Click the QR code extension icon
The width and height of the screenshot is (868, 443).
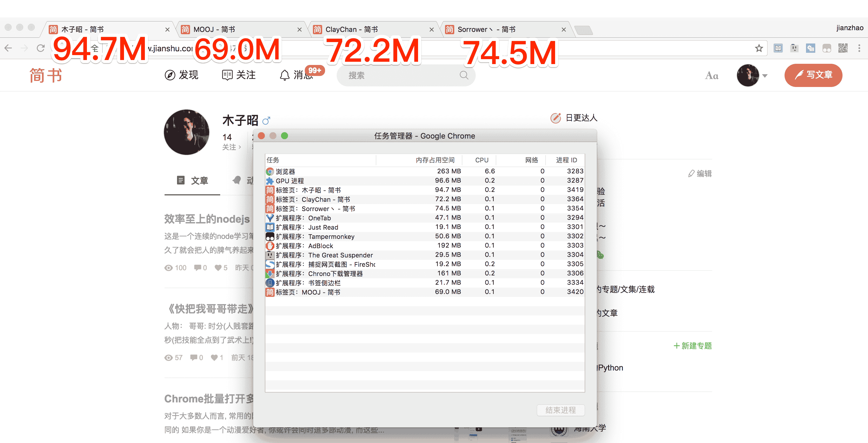[x=843, y=48]
